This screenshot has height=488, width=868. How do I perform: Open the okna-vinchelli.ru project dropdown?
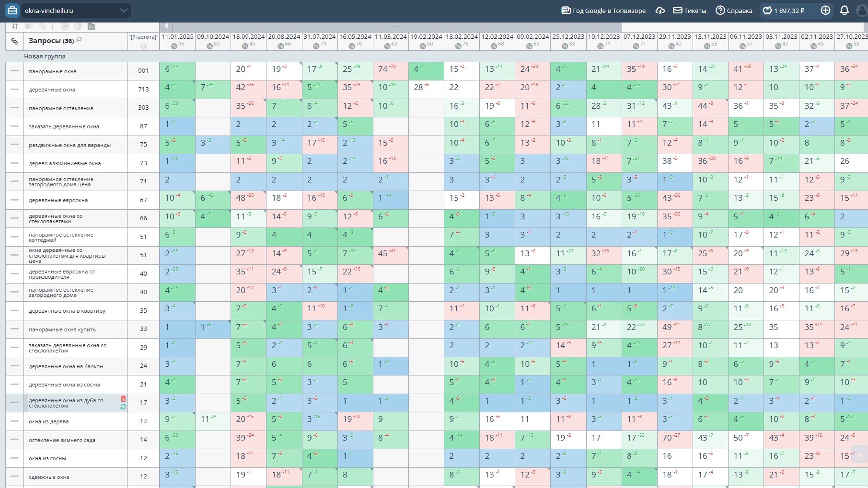tap(76, 11)
